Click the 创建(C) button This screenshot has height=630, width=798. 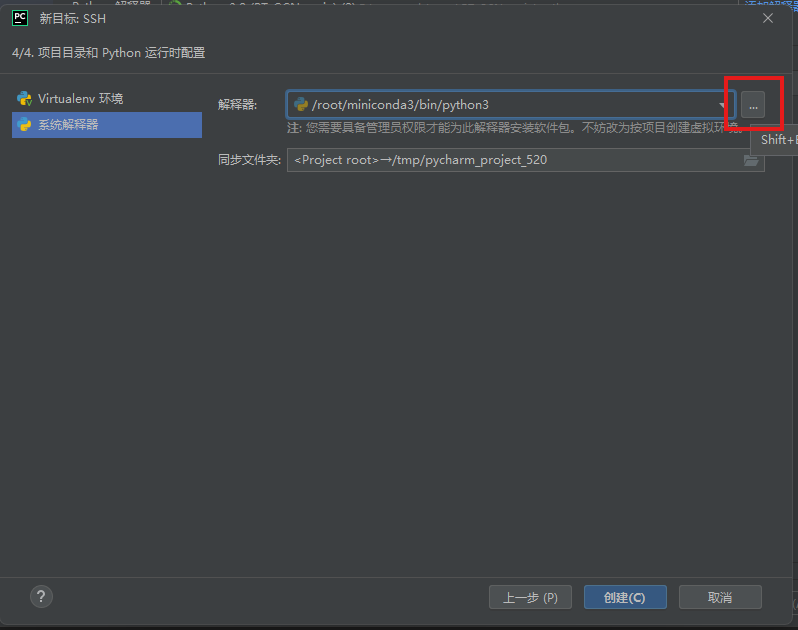625,597
